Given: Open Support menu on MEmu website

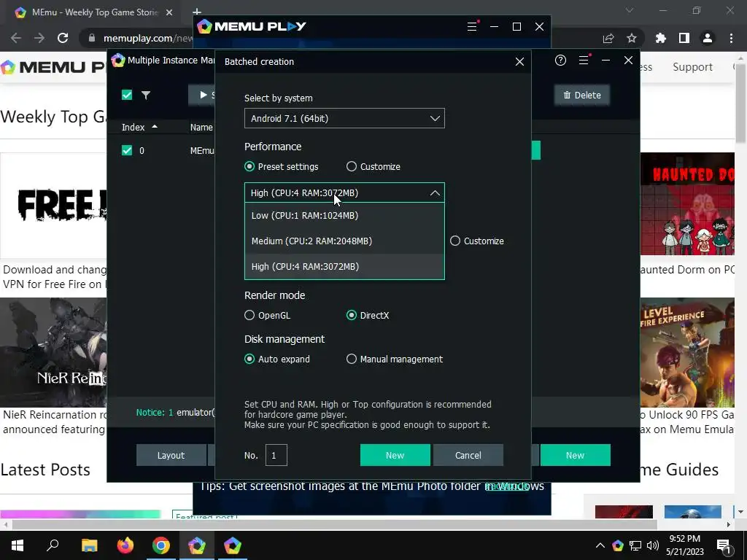Looking at the screenshot, I should coord(692,67).
